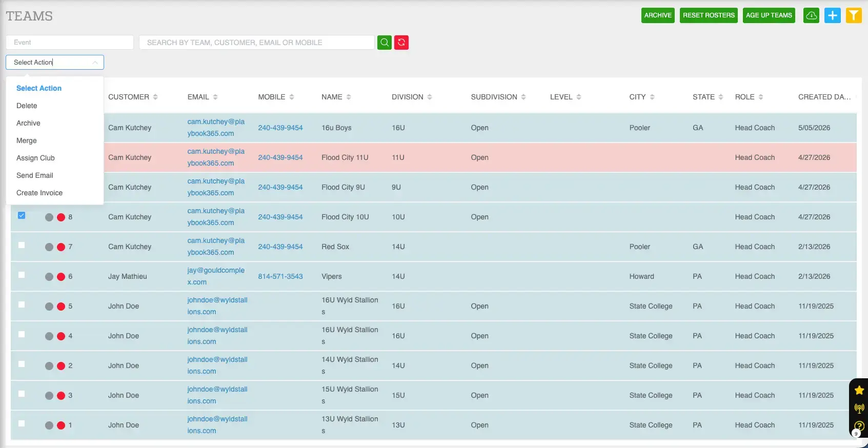Click the help question mark icon
Image resolution: width=868 pixels, height=448 pixels.
(x=859, y=426)
